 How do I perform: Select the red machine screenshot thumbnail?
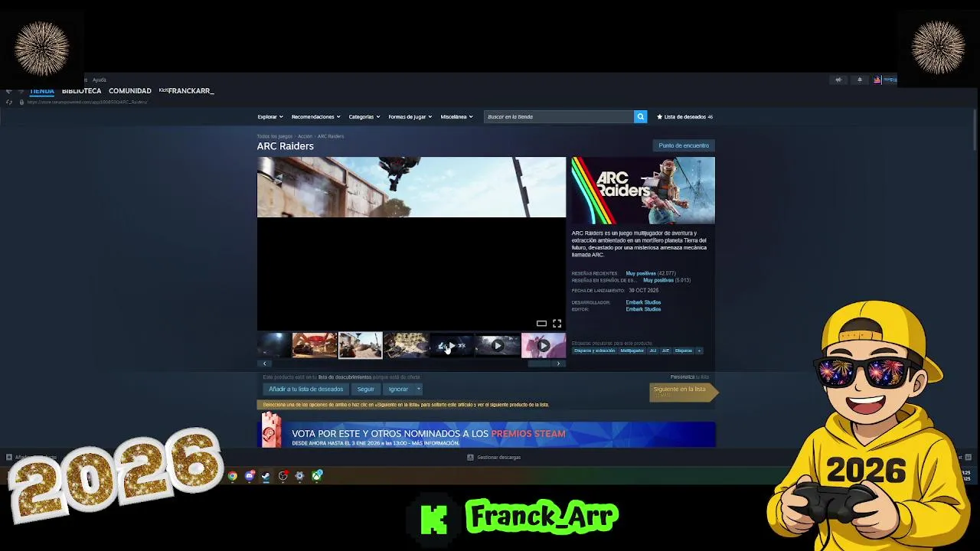click(315, 346)
